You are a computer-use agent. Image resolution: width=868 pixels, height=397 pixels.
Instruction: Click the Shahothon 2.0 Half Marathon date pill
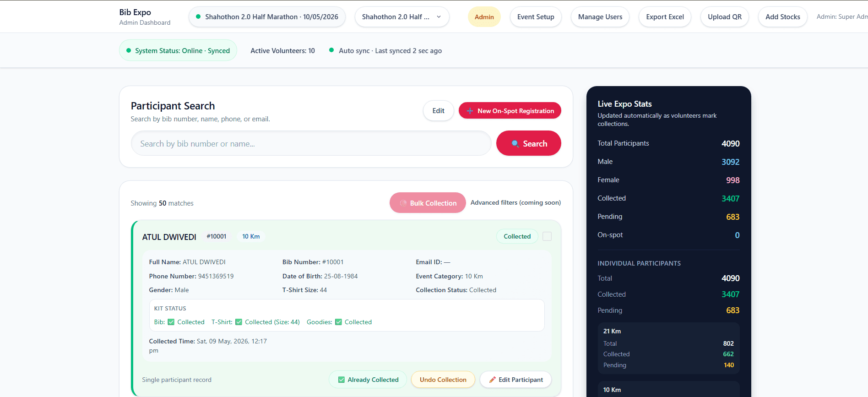[267, 17]
